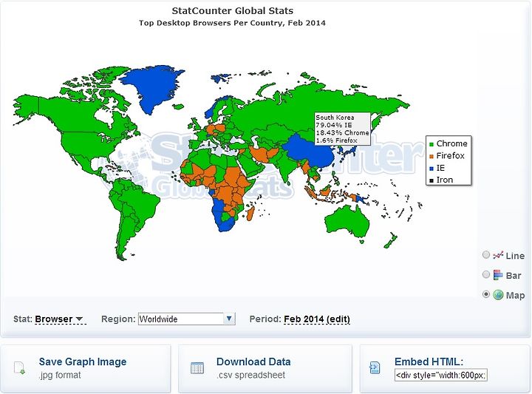532x394 pixels.
Task: Click the green Chrome legend swatch
Action: 432,144
